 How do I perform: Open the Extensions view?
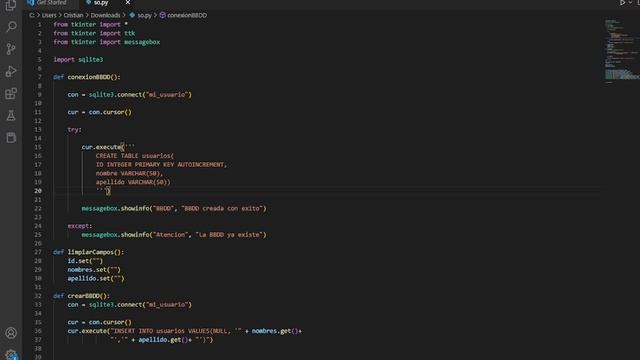click(x=11, y=93)
